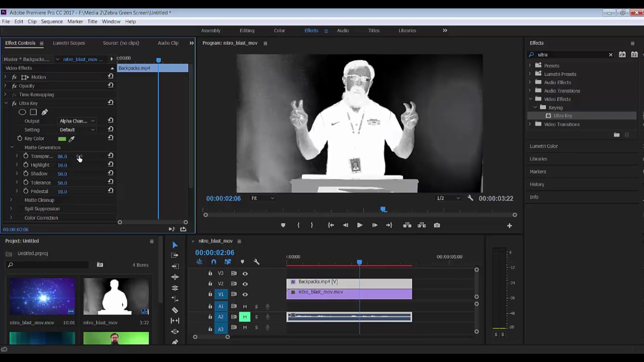Reset the Motion effect
Screen dimensions: 644x362
coord(111,77)
